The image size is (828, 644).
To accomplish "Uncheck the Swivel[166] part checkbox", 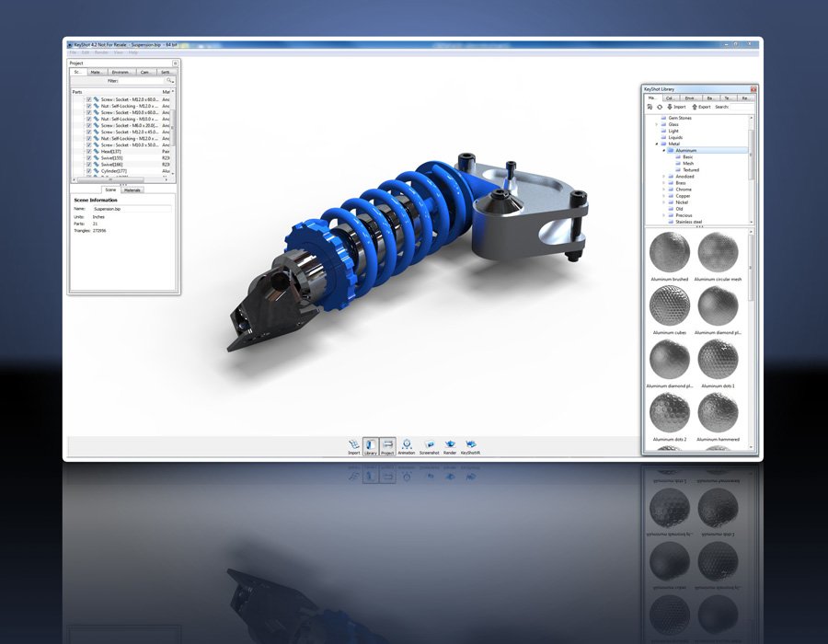I will [89, 164].
